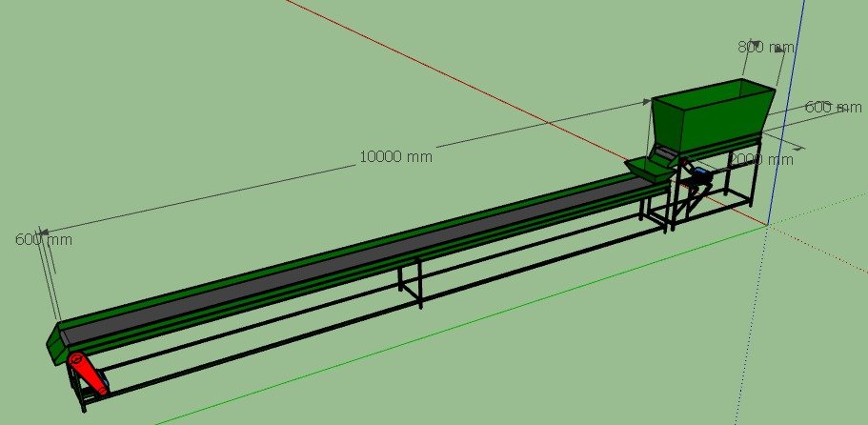The width and height of the screenshot is (868, 425).
Task: Select the 10000 mm dimension label
Action: [395, 156]
